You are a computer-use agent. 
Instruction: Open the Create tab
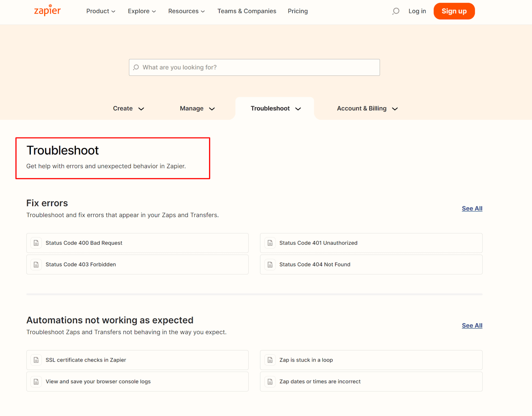pos(128,109)
